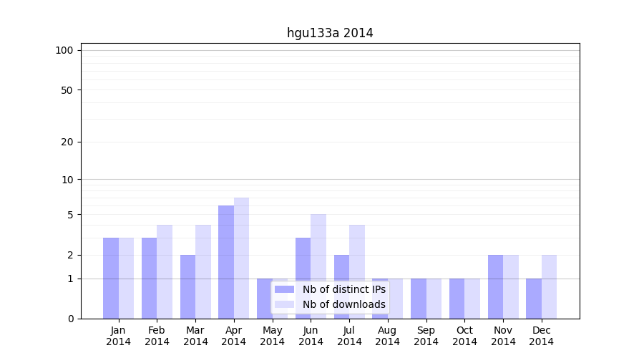The height and width of the screenshot is (358, 644).
Task: Click the April downloads bar
Action: [241, 258]
